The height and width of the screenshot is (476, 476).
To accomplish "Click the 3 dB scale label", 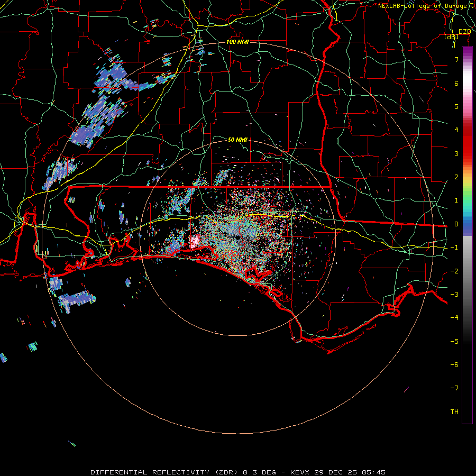I will (456, 153).
